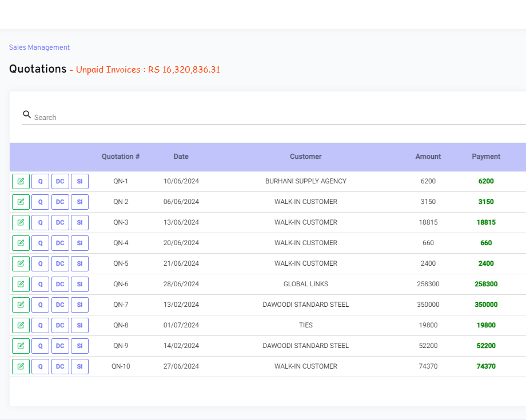This screenshot has height=420, width=526.
Task: Open DC for quotation QN-1
Action: [60, 181]
